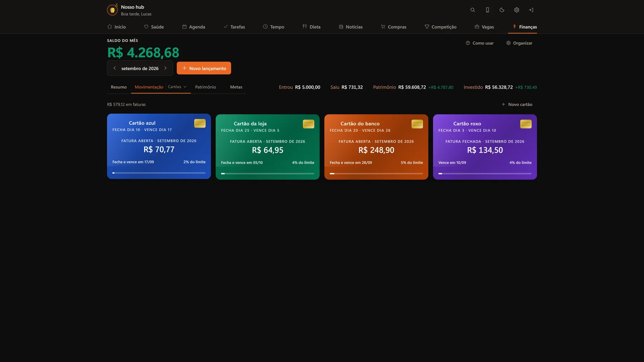
Task: Click the chip icon on Cartão azul
Action: [200, 123]
